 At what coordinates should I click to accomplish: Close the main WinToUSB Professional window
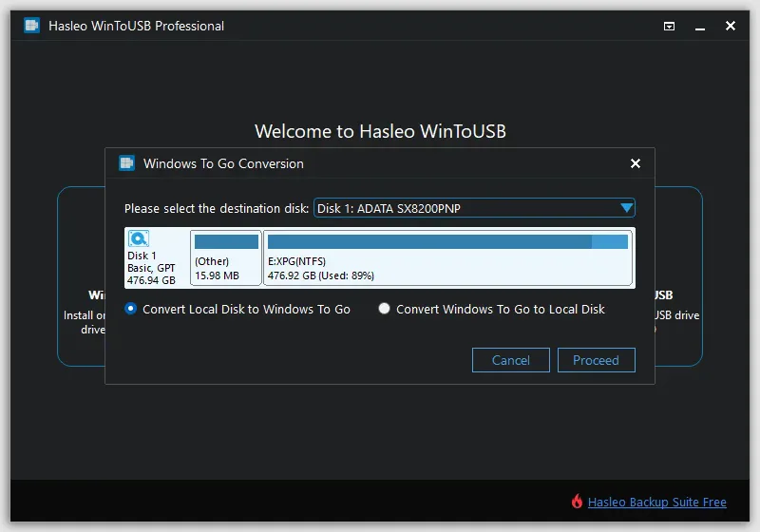click(731, 27)
